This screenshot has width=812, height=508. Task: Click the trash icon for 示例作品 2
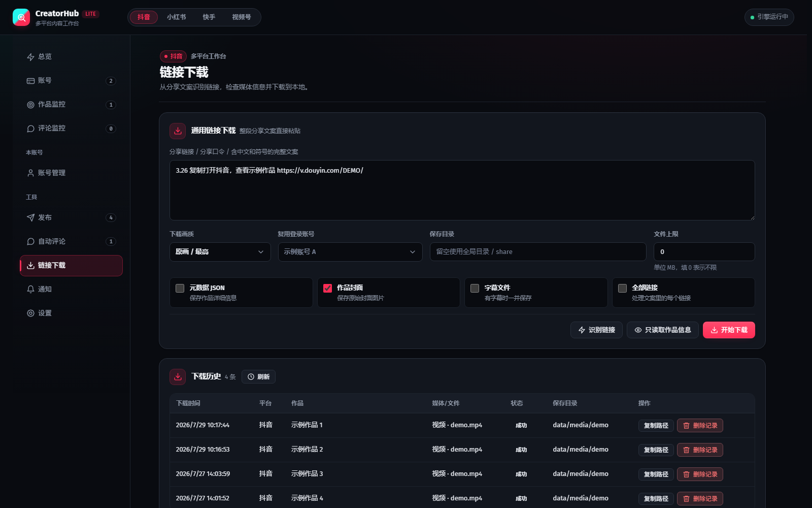(686, 450)
